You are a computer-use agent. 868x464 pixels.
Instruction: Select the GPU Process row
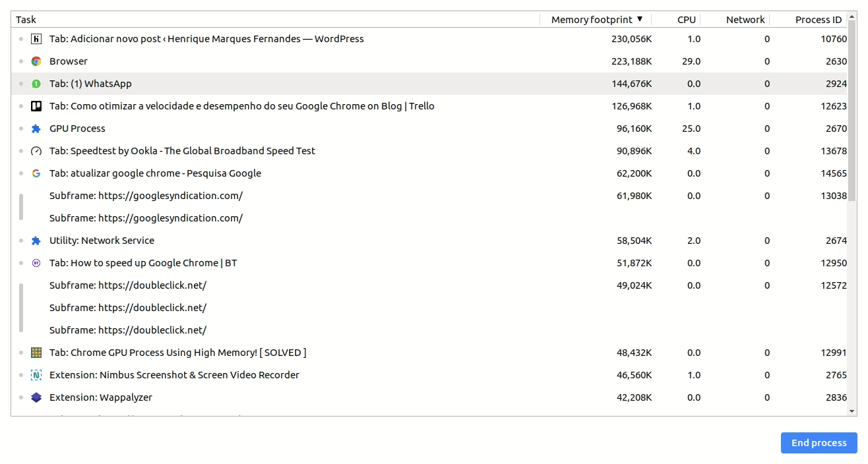click(429, 129)
